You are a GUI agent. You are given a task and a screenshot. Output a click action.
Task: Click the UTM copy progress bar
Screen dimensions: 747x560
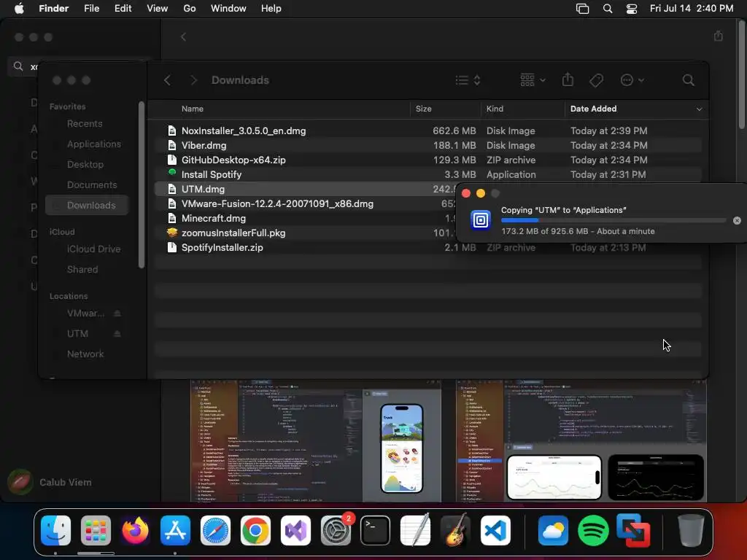[x=614, y=220]
